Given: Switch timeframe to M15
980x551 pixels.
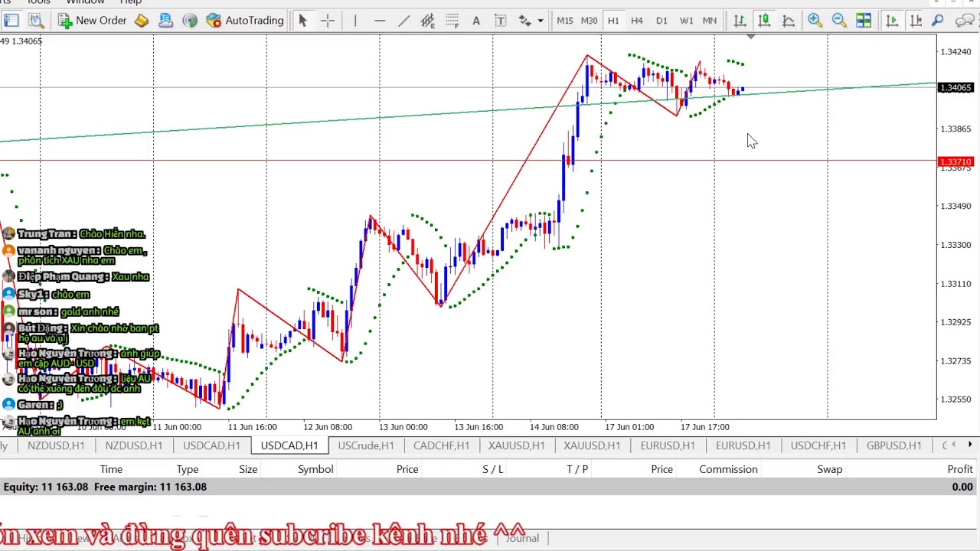Looking at the screenshot, I should (565, 21).
